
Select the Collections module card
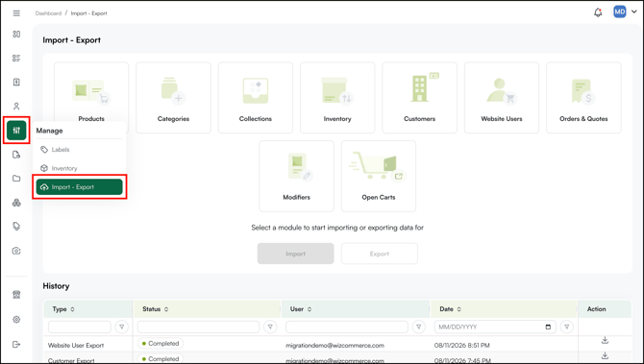click(x=256, y=98)
